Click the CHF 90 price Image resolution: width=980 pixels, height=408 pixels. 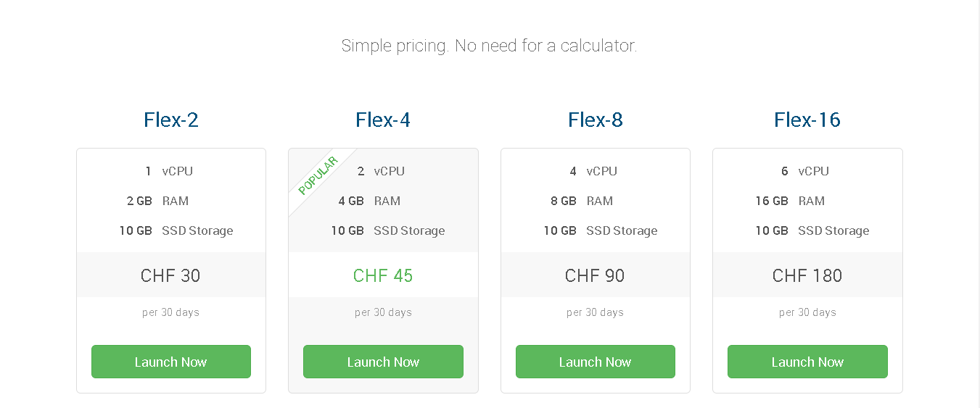click(x=595, y=275)
